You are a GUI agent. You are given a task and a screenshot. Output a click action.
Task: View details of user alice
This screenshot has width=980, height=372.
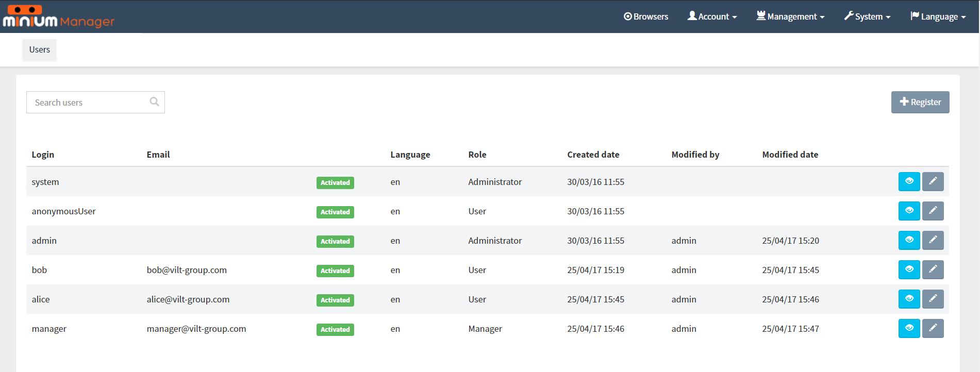[909, 299]
